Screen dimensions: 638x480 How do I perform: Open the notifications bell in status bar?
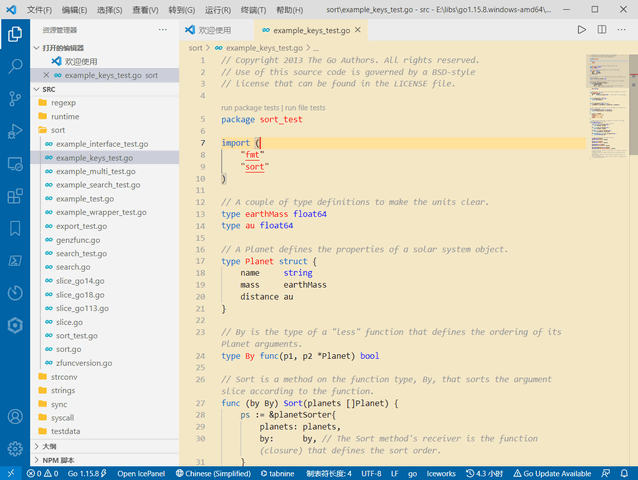click(x=624, y=473)
